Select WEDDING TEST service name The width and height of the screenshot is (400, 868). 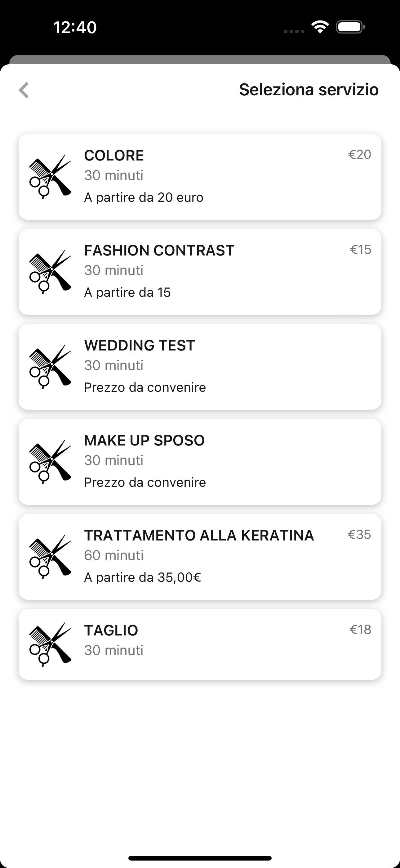(x=140, y=346)
